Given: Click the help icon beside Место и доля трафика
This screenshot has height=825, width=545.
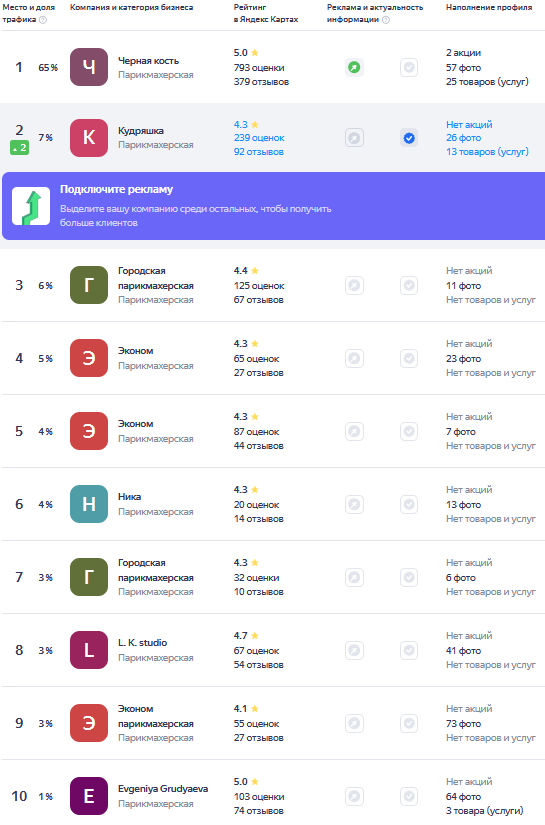Looking at the screenshot, I should pyautogui.click(x=43, y=20).
